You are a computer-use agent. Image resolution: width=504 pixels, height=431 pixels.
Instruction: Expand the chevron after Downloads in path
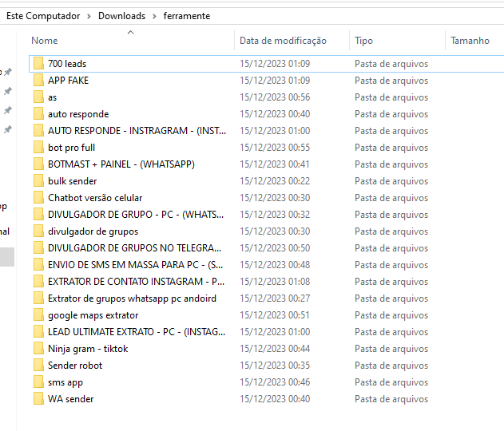pos(154,16)
